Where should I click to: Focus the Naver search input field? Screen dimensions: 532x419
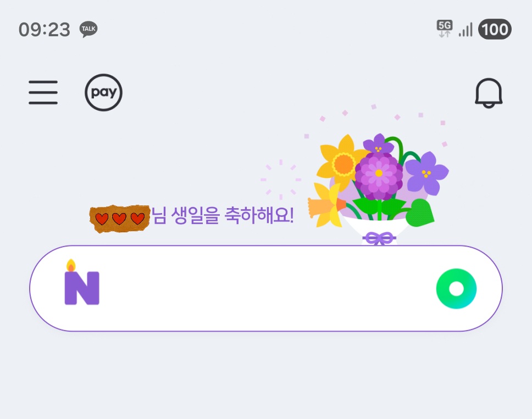[266, 288]
